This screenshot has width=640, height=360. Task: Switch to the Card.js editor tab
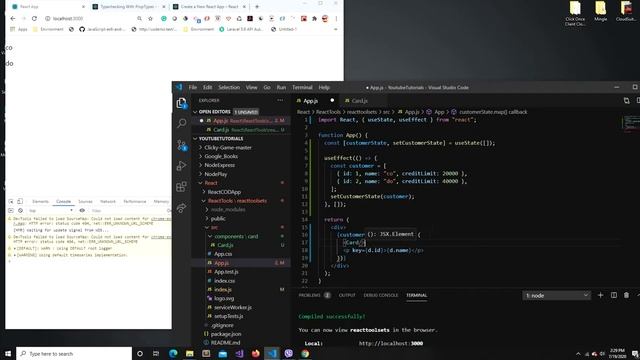(359, 100)
